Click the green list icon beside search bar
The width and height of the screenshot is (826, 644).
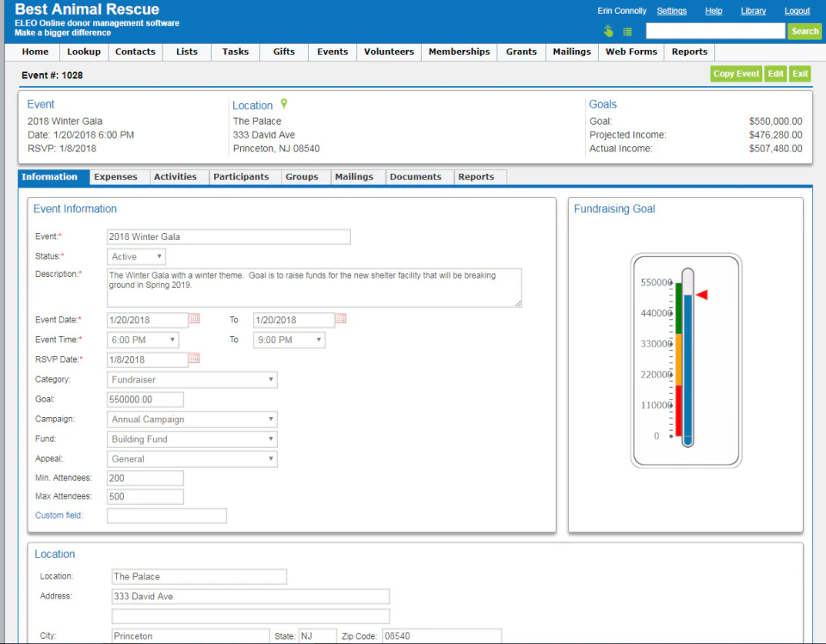pyautogui.click(x=626, y=31)
